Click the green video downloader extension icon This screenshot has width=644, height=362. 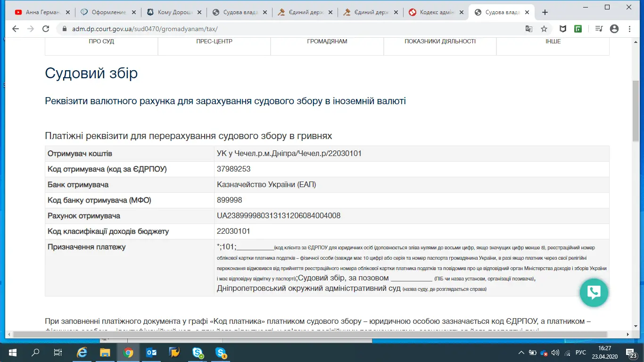coord(579,29)
